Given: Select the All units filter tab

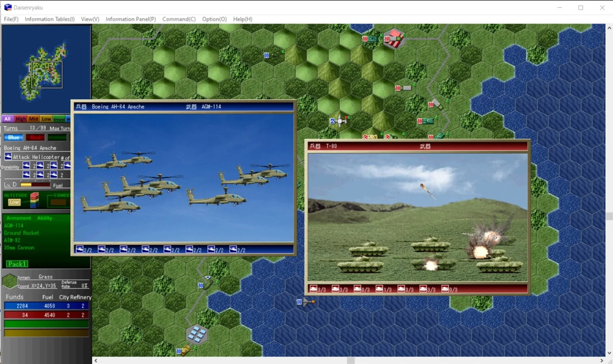Looking at the screenshot, I should click(7, 119).
